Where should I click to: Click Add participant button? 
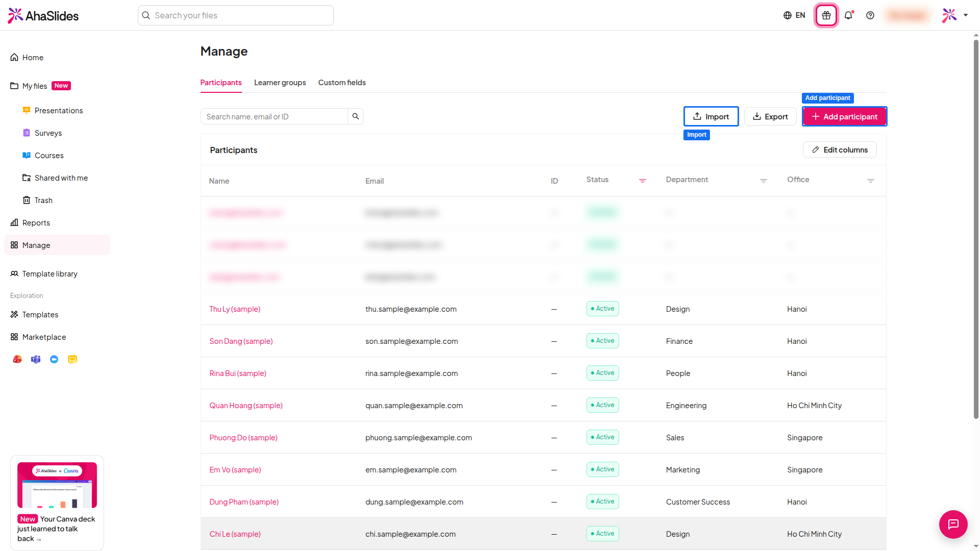click(844, 116)
